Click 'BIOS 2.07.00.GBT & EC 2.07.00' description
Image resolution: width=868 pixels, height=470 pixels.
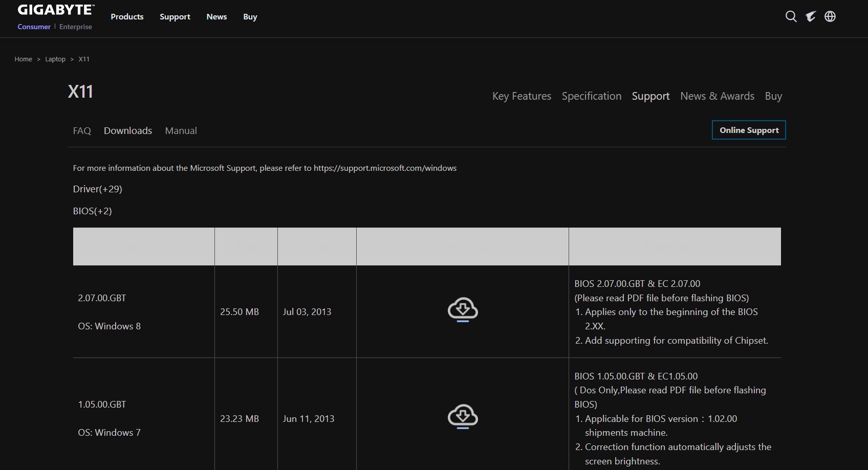(x=637, y=284)
